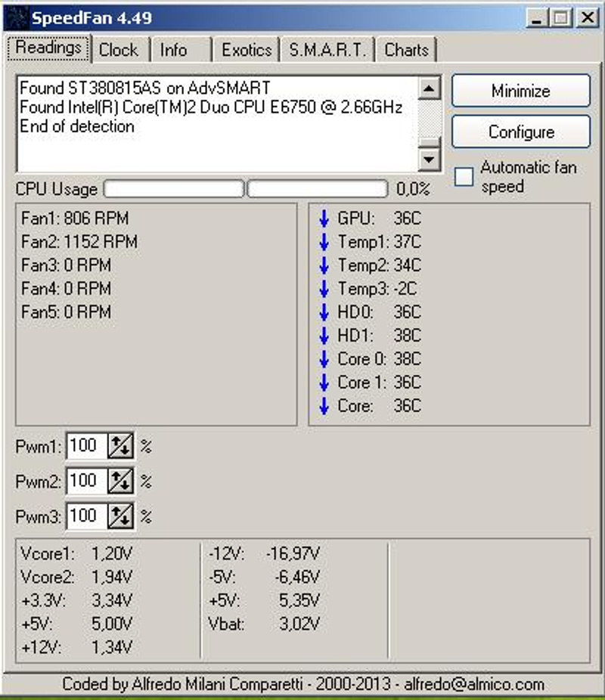Click the Pwm3 percentage input field
605x700 pixels.
click(87, 516)
